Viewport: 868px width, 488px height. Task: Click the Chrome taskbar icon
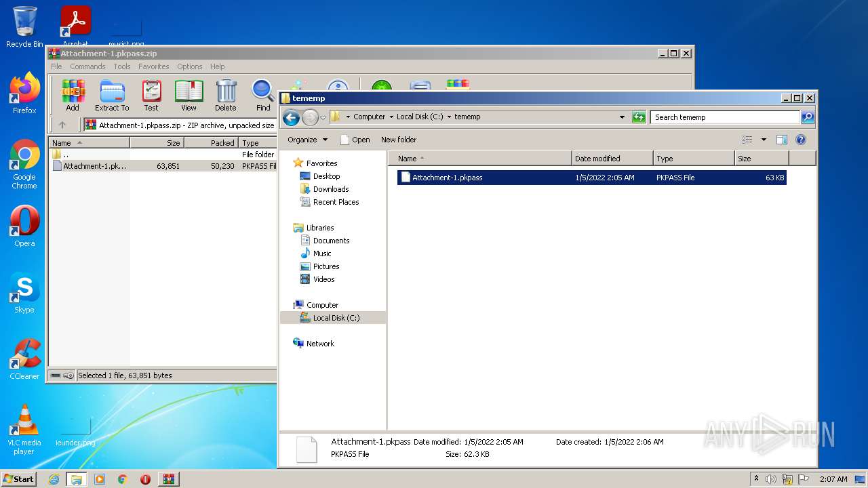123,479
